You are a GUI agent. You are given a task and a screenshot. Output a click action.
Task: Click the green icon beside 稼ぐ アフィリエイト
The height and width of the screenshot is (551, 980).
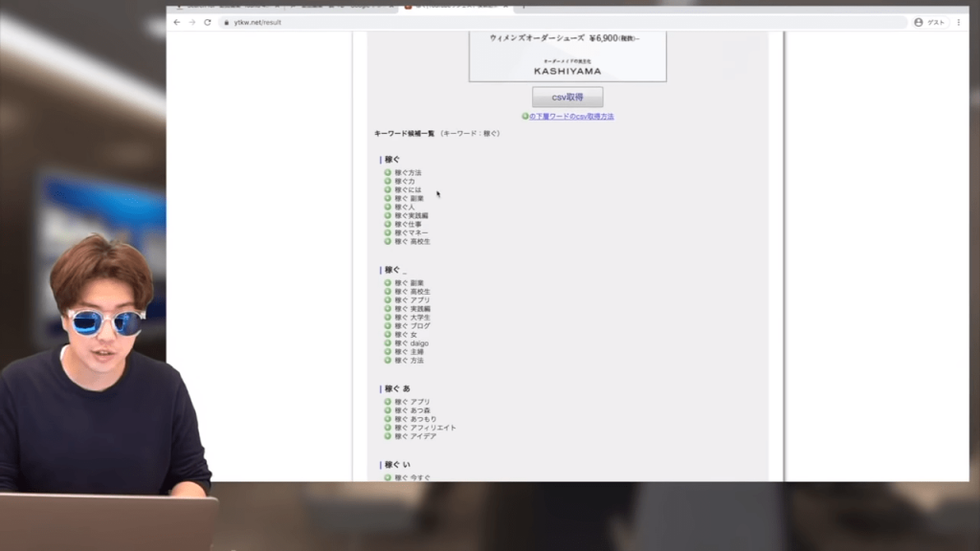[x=388, y=428]
